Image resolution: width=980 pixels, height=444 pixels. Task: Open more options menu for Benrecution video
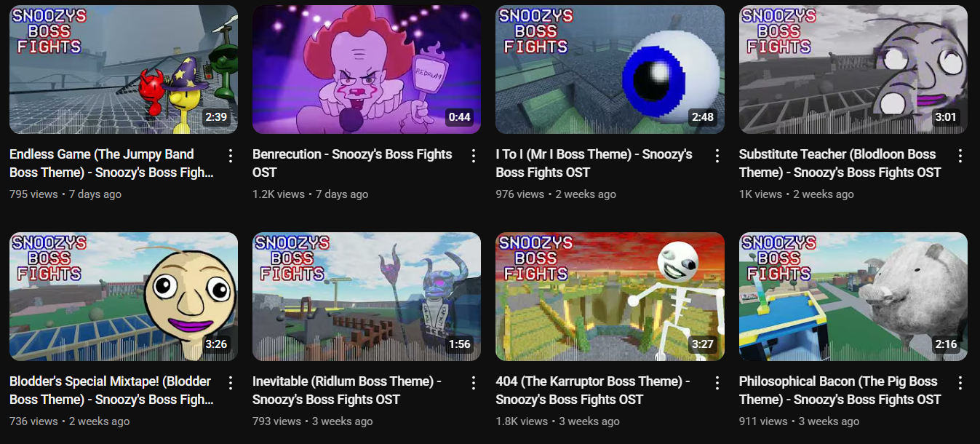[x=474, y=156]
